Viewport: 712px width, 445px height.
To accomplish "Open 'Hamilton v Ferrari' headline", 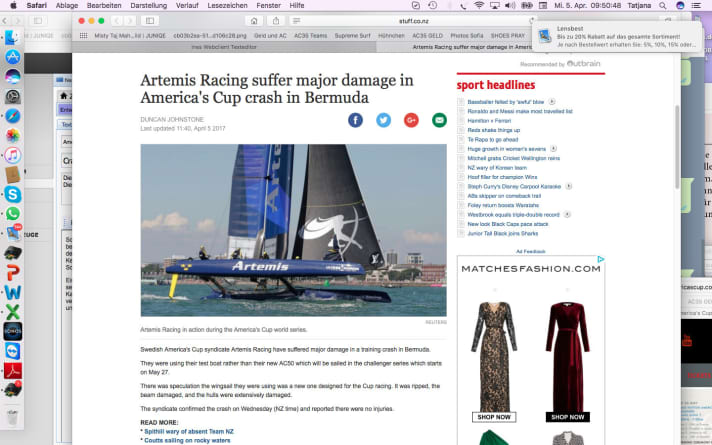I will (x=489, y=121).
